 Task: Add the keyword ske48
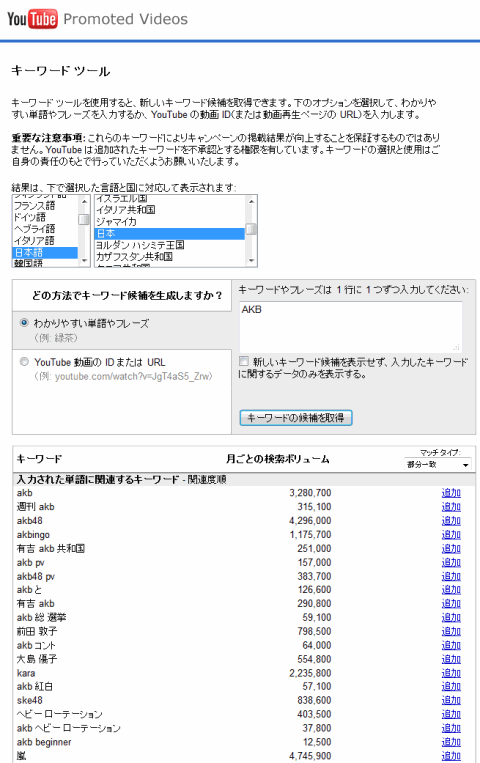[x=451, y=700]
